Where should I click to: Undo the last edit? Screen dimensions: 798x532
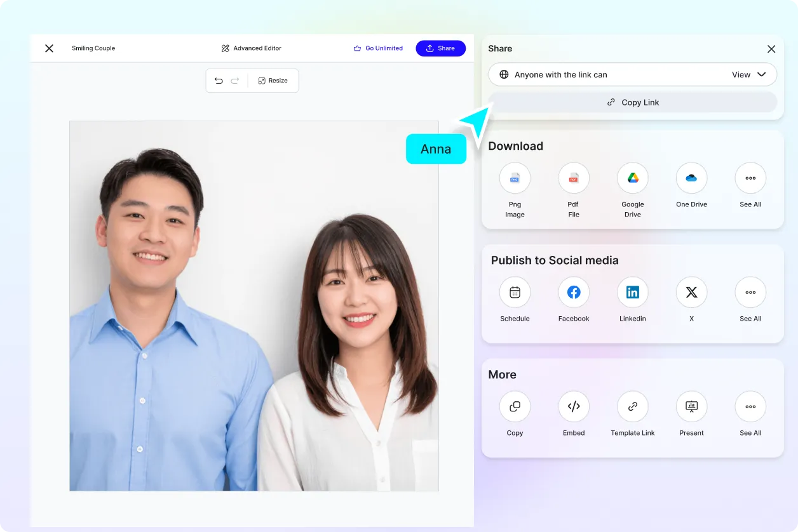tap(219, 81)
